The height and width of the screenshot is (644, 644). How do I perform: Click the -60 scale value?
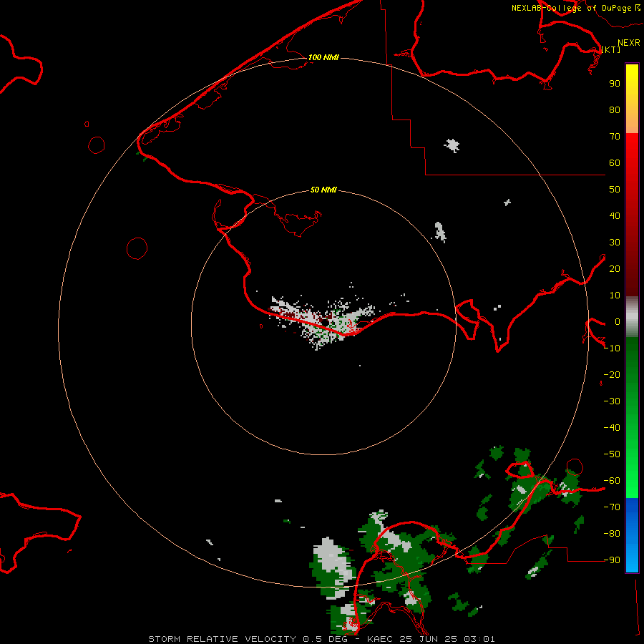[612, 481]
